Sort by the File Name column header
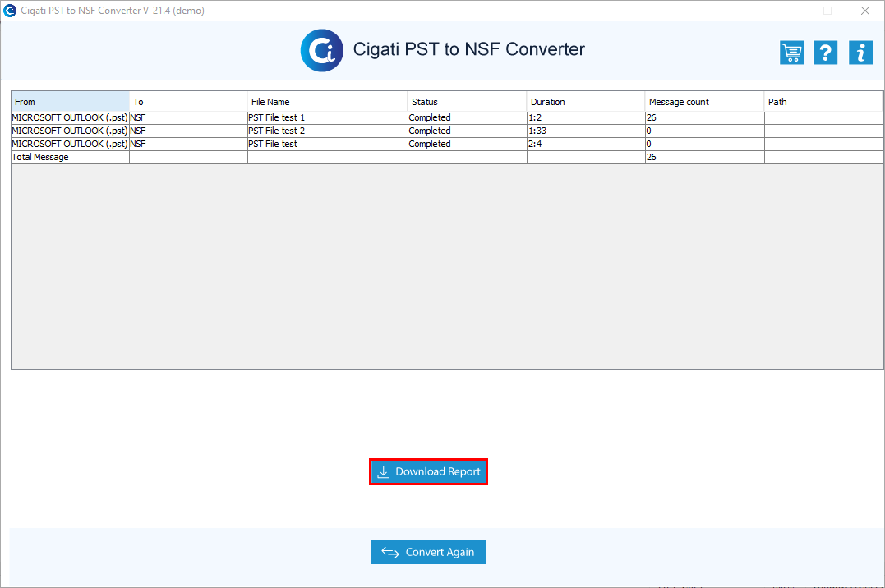 click(x=327, y=102)
